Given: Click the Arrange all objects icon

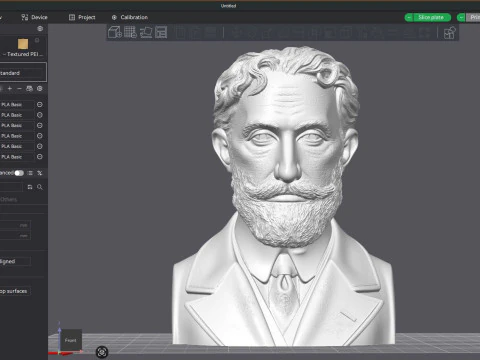Looking at the screenshot, I should click(161, 32).
